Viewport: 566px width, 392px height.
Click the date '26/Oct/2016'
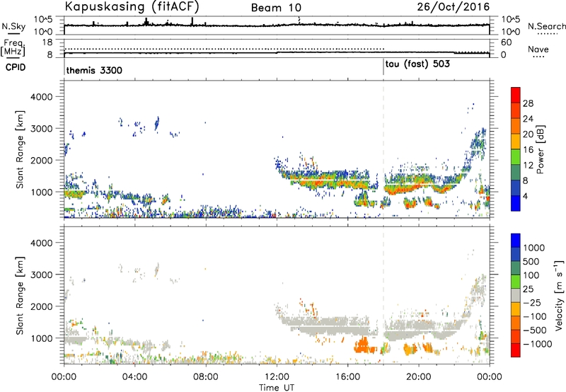tap(454, 7)
